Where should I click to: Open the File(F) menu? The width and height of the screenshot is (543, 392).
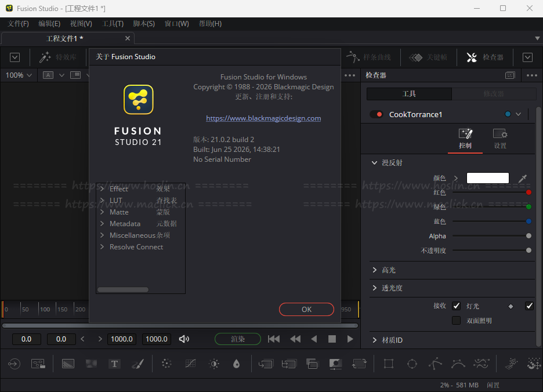19,24
